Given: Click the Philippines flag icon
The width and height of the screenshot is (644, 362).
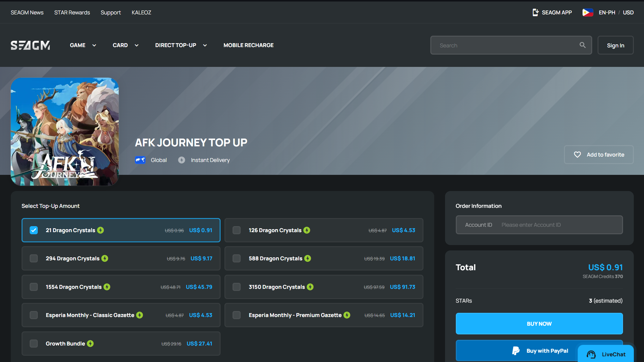Looking at the screenshot, I should pos(588,12).
